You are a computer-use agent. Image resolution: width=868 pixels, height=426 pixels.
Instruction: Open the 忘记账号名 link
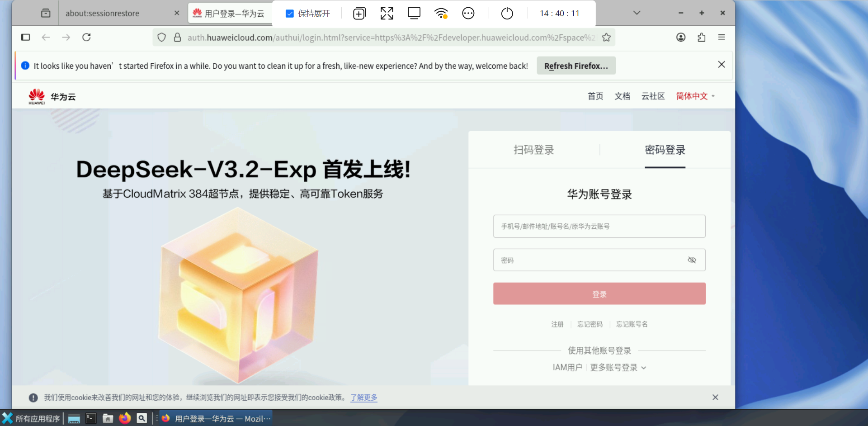point(632,324)
